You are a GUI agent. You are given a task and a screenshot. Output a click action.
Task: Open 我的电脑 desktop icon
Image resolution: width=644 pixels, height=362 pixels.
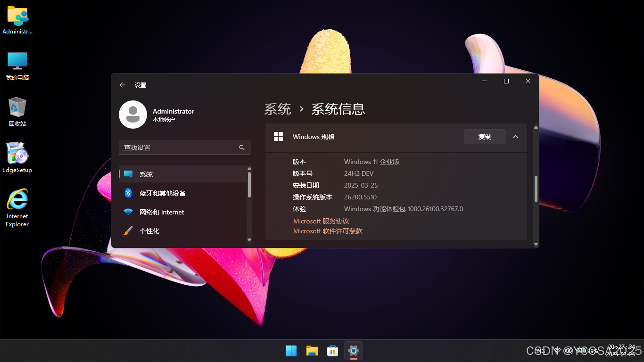pyautogui.click(x=17, y=66)
